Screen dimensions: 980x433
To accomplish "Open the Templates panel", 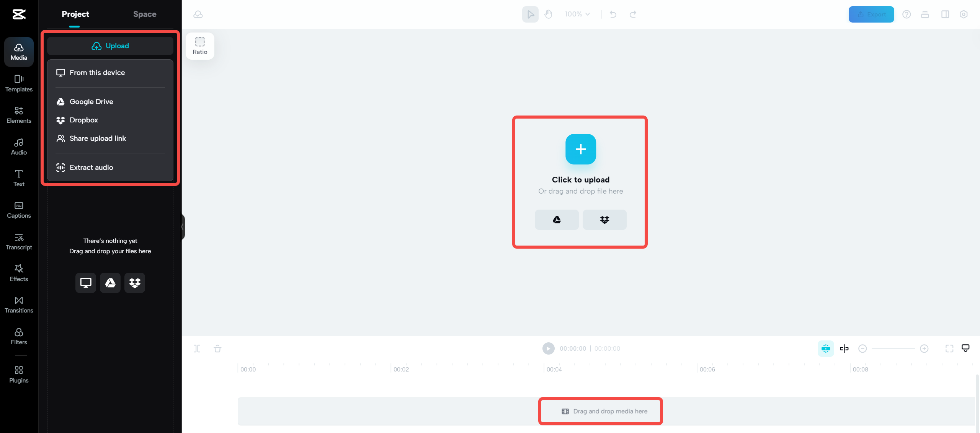I will tap(18, 83).
